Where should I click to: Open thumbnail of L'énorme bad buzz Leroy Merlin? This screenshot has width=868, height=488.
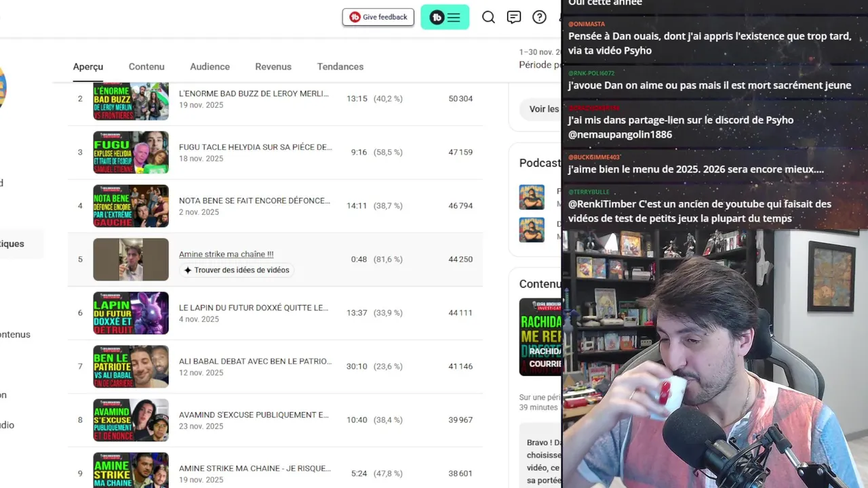click(131, 101)
